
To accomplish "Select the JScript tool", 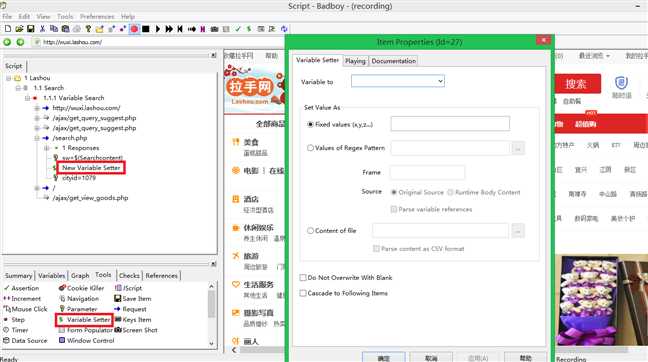I will coord(128,288).
